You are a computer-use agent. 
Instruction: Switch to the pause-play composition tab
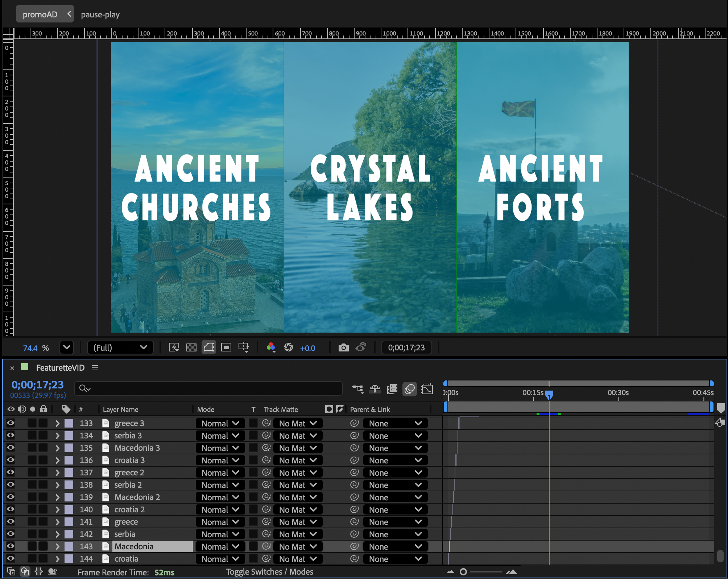tap(100, 14)
